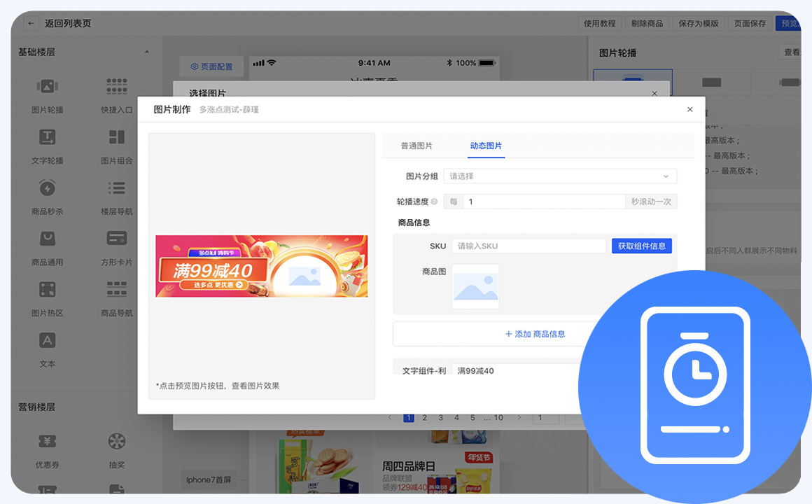Click the 获取组件信息 button

tap(641, 246)
